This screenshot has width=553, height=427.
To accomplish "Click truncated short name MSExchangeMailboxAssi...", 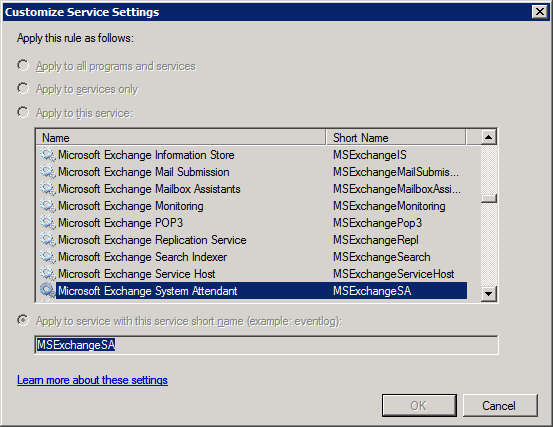I will tap(397, 189).
